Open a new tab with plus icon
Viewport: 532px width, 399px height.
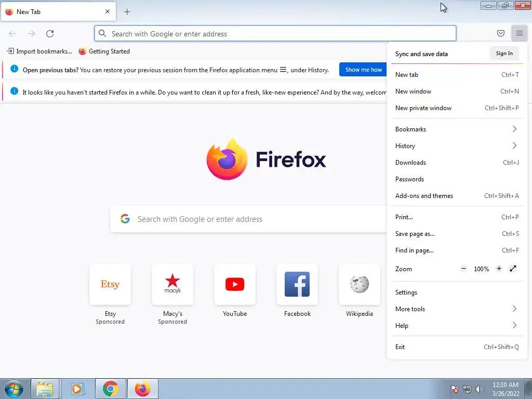coord(127,12)
